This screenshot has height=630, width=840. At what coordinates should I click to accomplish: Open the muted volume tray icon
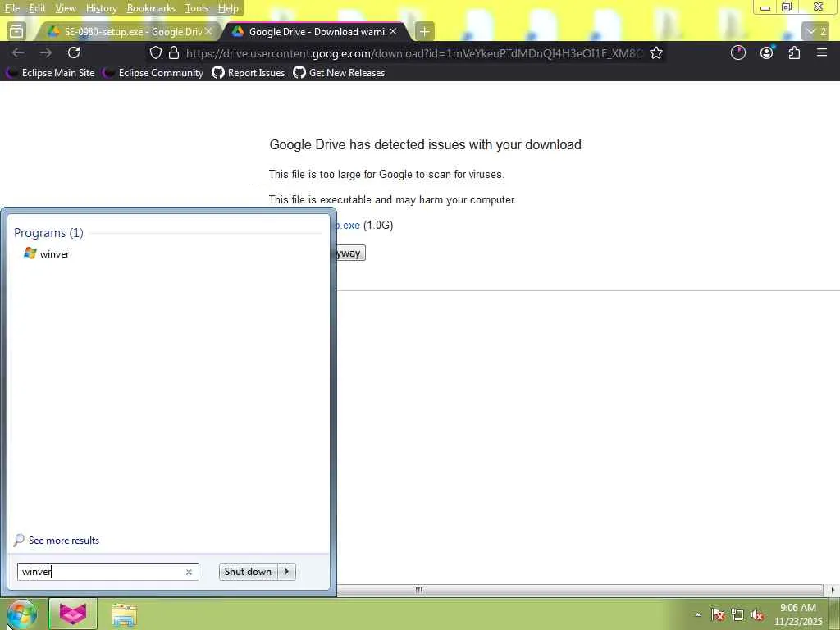tap(757, 614)
